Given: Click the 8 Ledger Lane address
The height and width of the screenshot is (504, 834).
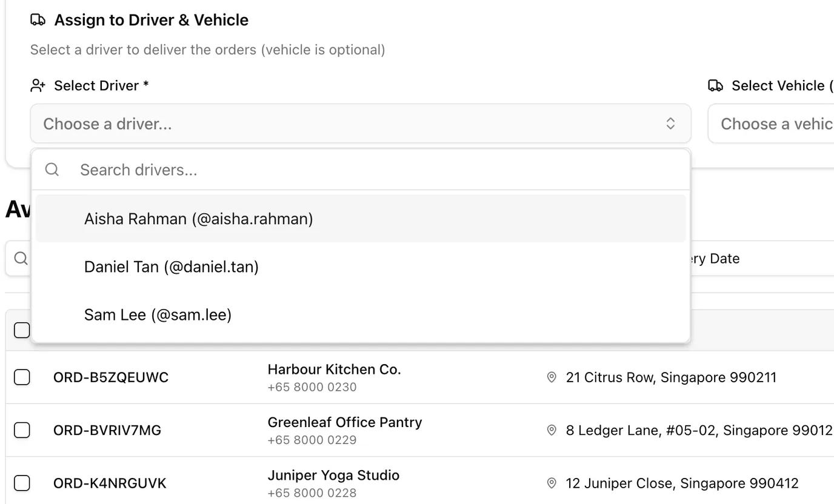Looking at the screenshot, I should point(699,430).
